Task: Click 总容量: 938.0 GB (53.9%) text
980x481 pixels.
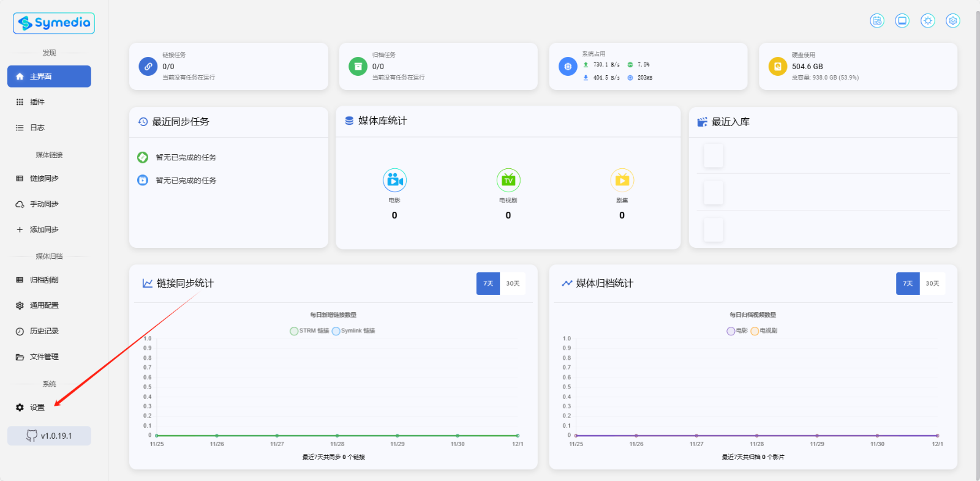Action: pos(825,78)
